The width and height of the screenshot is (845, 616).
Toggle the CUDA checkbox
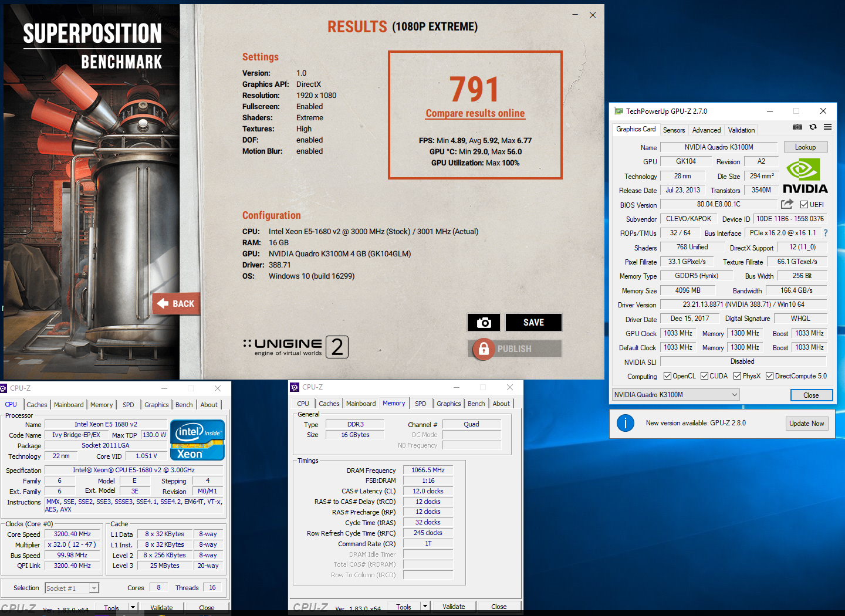[x=704, y=376]
